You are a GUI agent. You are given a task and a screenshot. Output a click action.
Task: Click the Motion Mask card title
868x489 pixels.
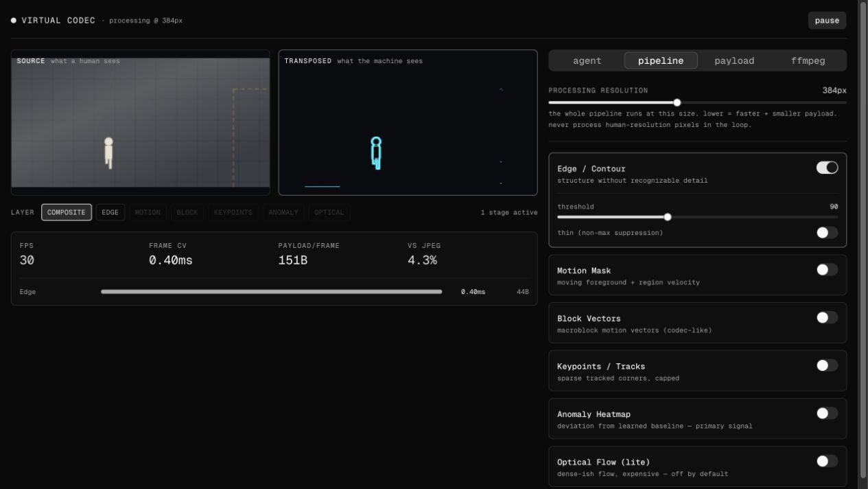584,271
